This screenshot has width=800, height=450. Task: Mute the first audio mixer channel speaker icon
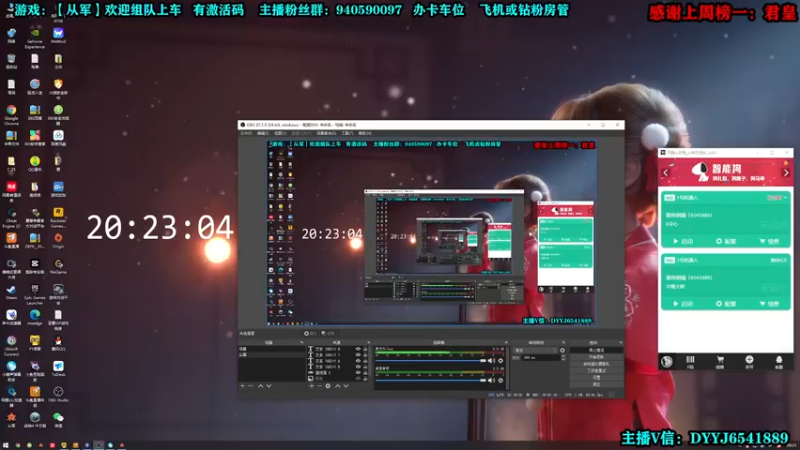click(491, 360)
